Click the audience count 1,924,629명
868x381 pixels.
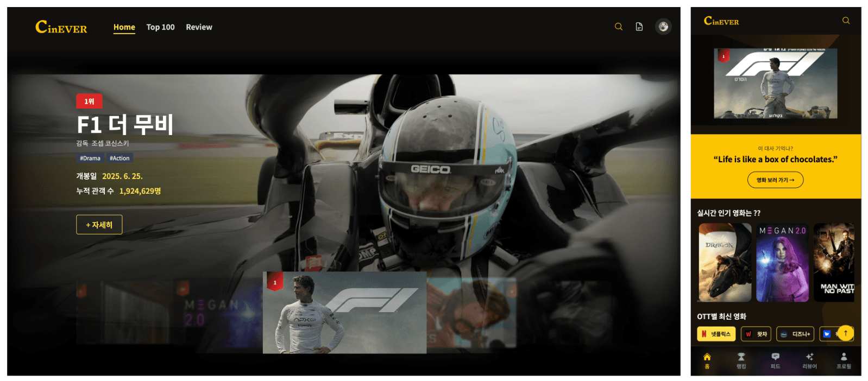140,191
